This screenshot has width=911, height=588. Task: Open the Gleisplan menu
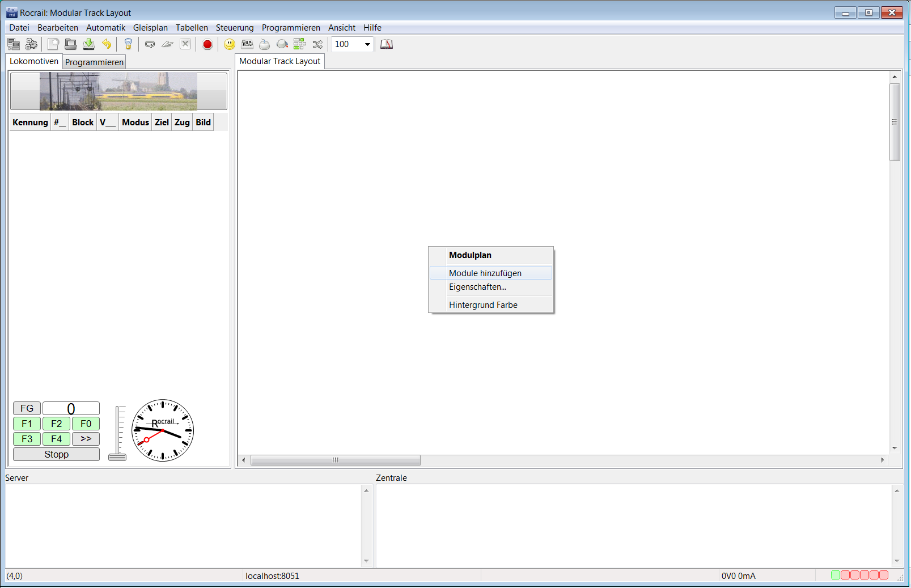[150, 28]
